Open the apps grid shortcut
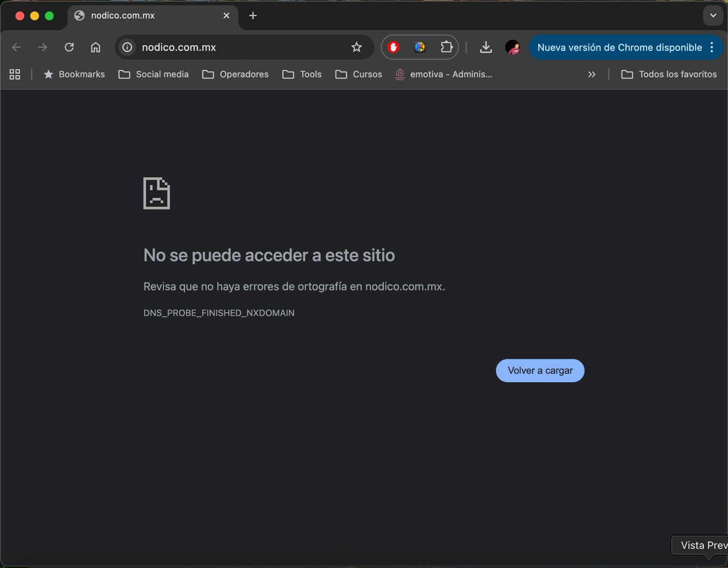The height and width of the screenshot is (568, 728). point(15,74)
